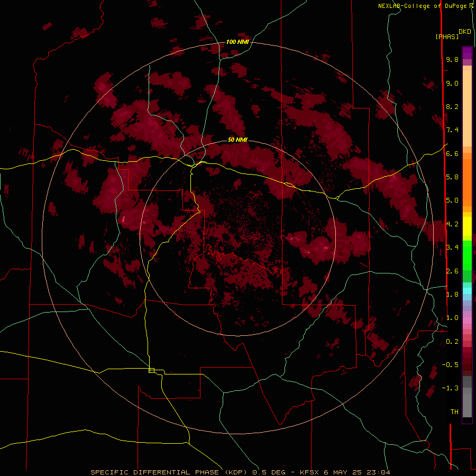Viewport: 476px width, 476px height.
Task: Click the 2.6 value on the color scale
Action: [x=452, y=271]
